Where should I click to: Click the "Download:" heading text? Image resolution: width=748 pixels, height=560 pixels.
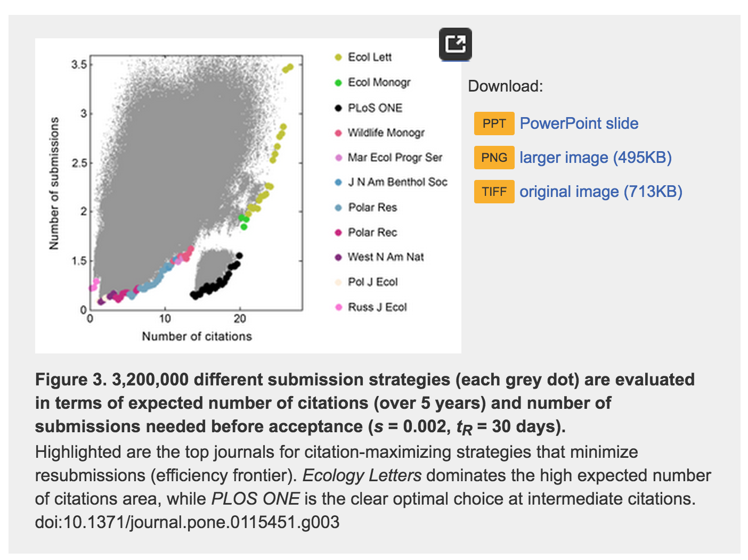click(505, 86)
